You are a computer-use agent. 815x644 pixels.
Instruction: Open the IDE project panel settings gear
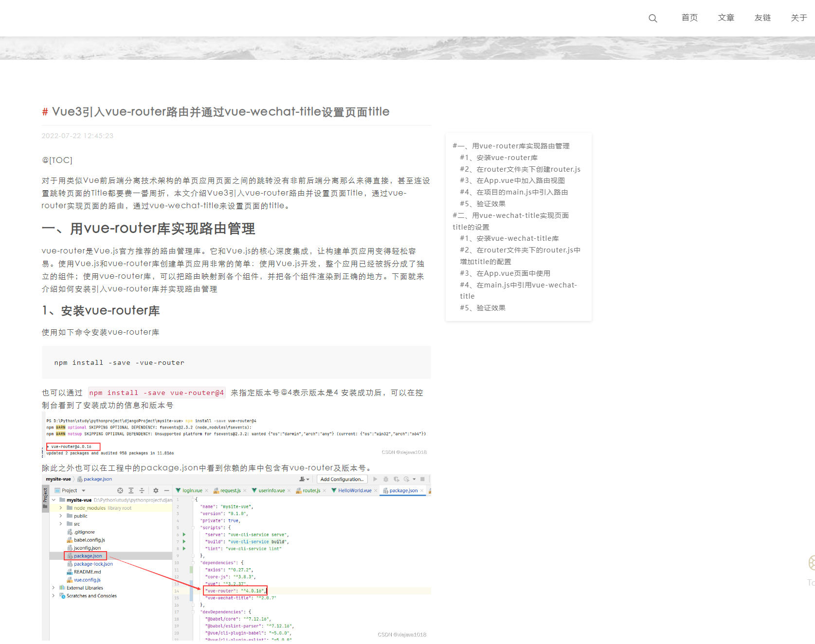pyautogui.click(x=156, y=490)
